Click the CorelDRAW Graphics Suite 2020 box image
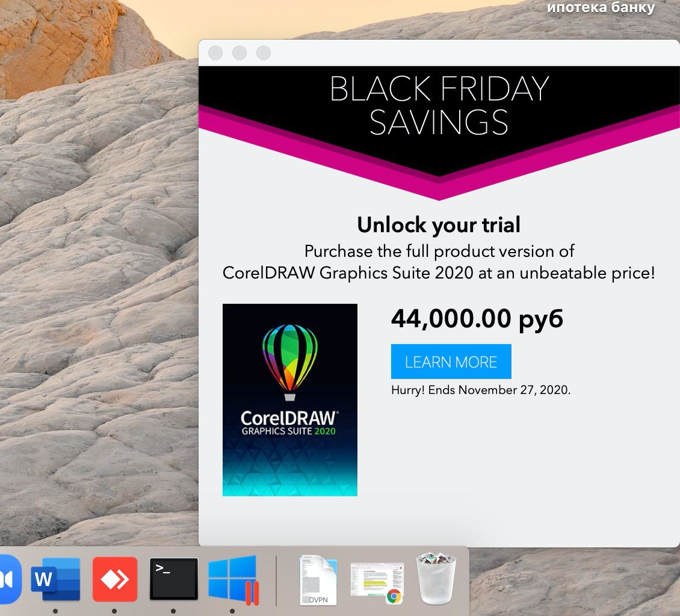Image resolution: width=680 pixels, height=616 pixels. (x=289, y=399)
